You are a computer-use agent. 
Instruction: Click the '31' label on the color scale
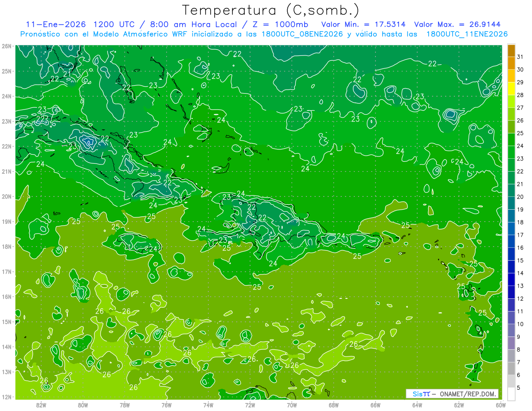(x=520, y=57)
